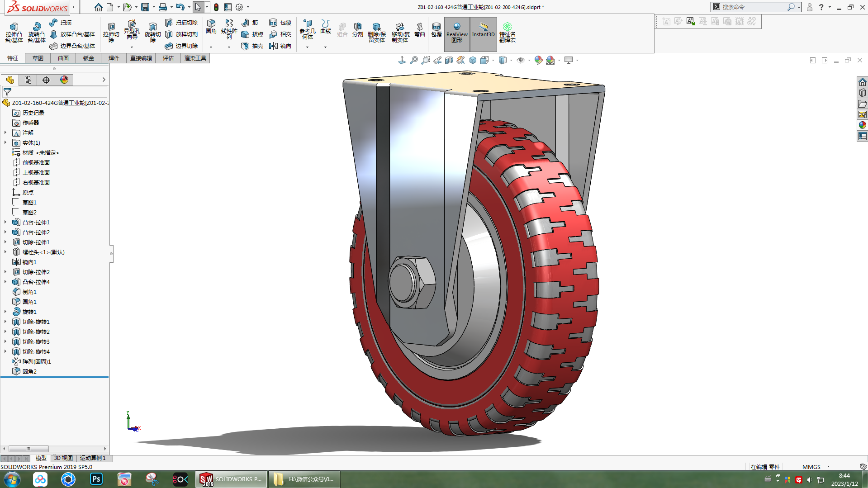Expand the 旋转1 feature

5,312
